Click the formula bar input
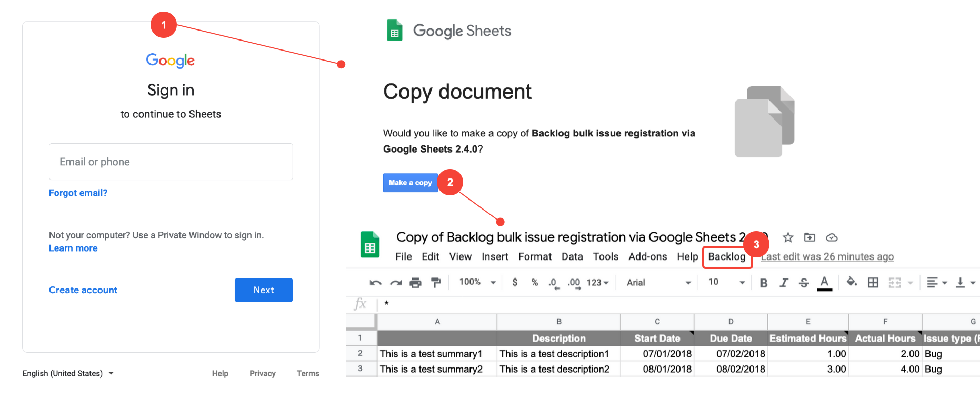 tap(679, 304)
